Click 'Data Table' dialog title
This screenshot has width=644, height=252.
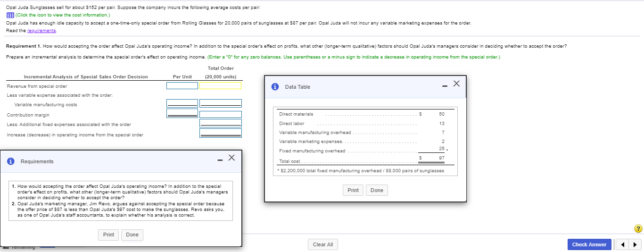297,87
